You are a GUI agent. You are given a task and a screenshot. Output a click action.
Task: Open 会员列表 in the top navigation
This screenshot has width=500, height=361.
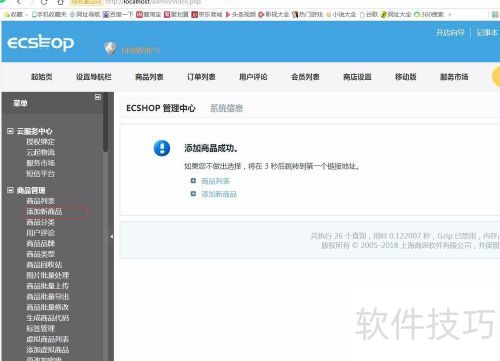(305, 77)
